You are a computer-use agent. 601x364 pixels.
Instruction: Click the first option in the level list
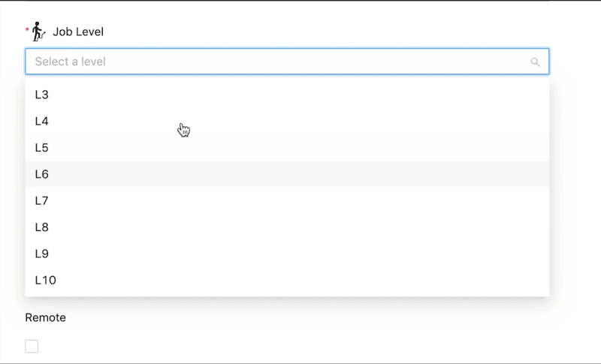(x=287, y=95)
